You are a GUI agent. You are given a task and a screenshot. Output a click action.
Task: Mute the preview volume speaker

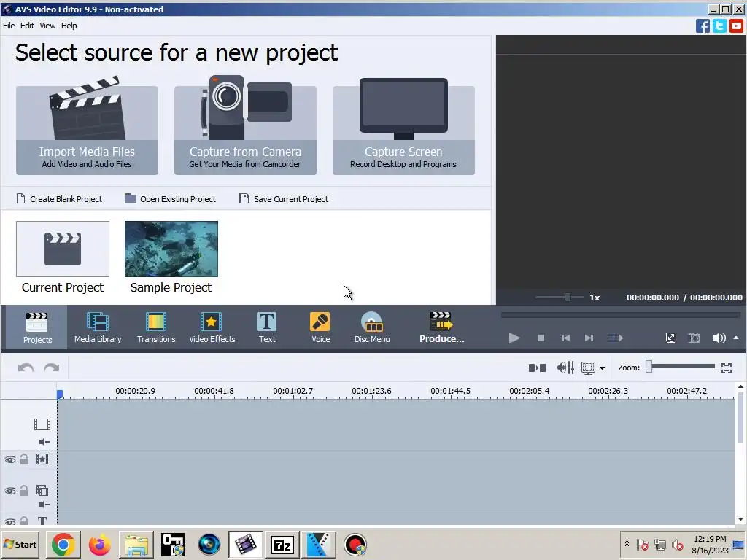pos(719,338)
